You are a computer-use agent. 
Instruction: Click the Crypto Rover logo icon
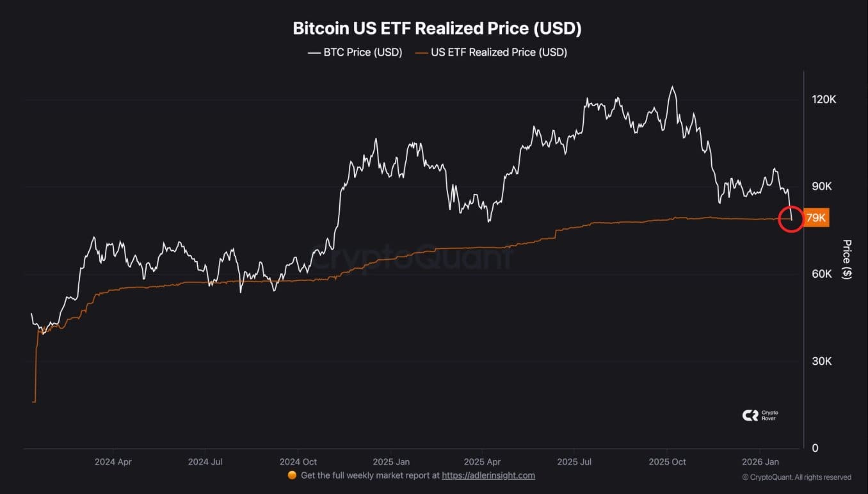750,416
